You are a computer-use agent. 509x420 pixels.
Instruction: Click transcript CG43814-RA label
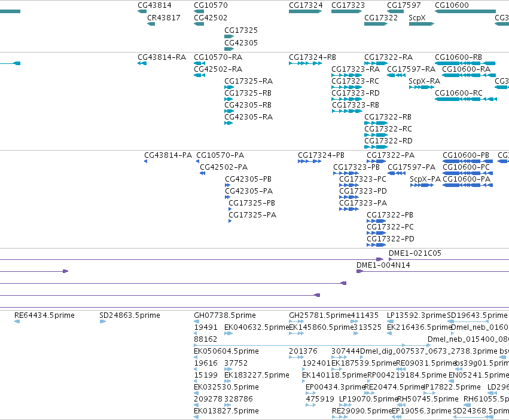pos(161,57)
